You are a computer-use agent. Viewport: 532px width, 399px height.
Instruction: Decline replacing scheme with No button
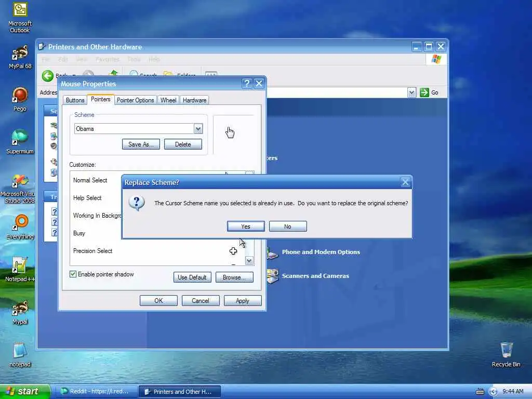pos(288,227)
